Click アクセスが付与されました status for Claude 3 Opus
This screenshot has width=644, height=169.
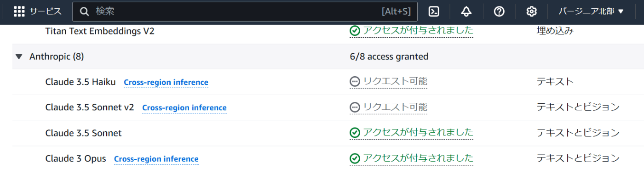(418, 158)
